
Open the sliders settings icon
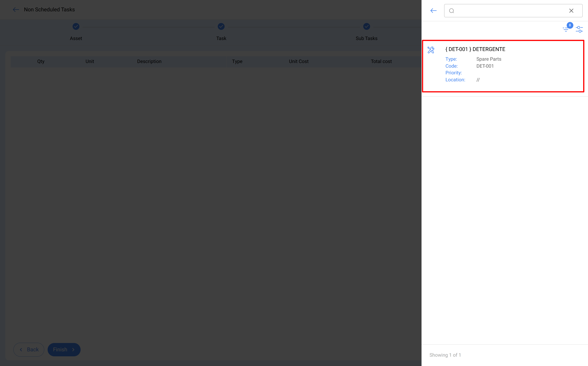click(579, 29)
